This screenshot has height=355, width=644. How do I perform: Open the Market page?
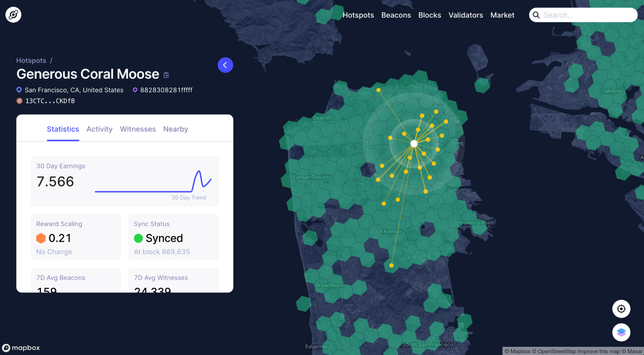pos(502,15)
